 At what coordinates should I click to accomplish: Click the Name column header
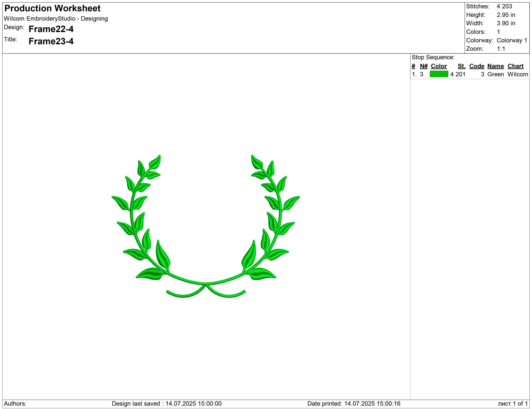[x=495, y=66]
